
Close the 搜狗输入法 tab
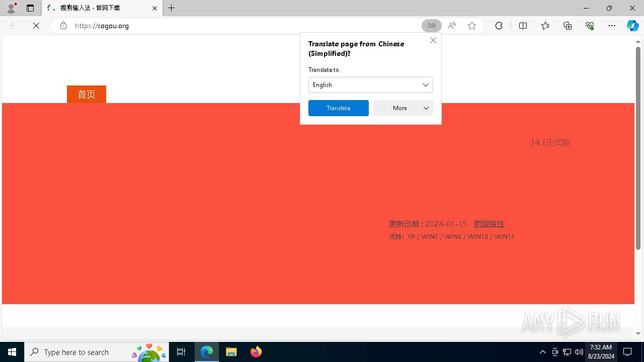154,8
